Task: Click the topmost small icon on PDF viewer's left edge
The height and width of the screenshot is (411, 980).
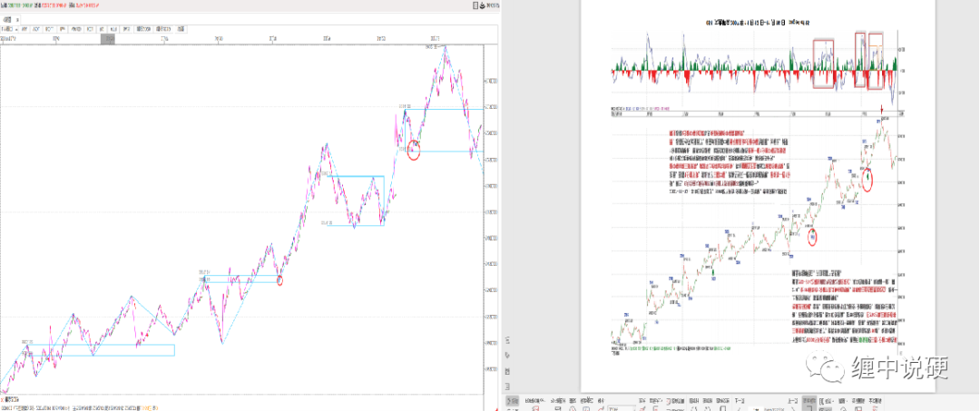Action: [x=509, y=341]
